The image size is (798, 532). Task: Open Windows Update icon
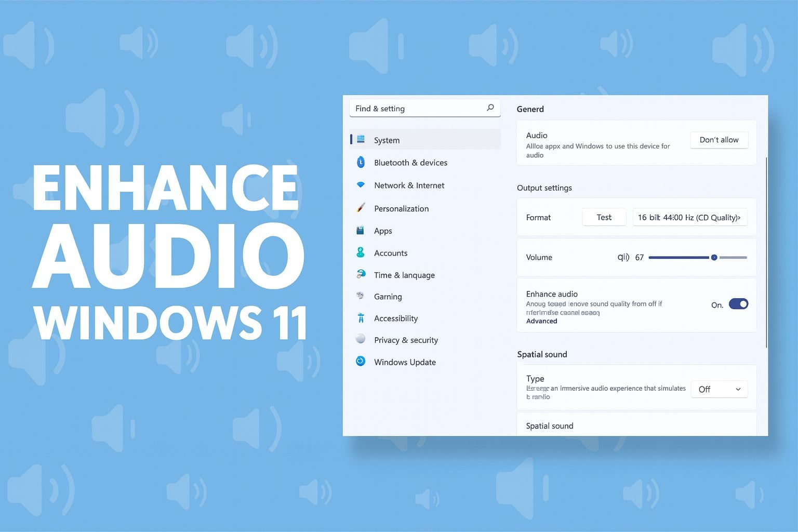coord(361,362)
